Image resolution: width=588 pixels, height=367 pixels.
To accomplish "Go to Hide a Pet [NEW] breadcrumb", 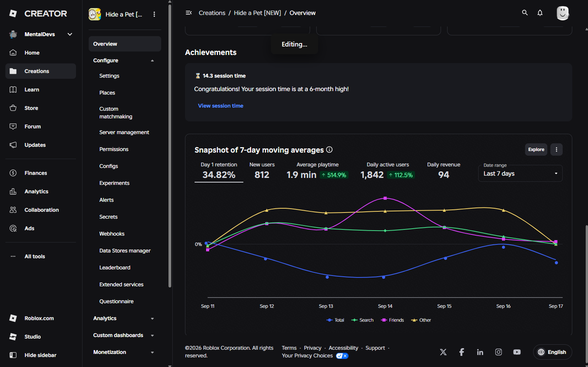I will [x=258, y=13].
